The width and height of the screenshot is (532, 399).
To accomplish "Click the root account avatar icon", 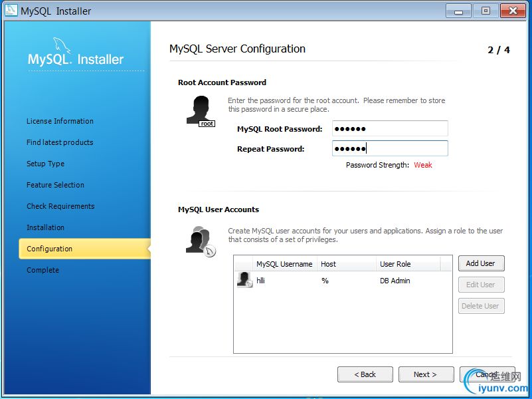I will tap(201, 111).
